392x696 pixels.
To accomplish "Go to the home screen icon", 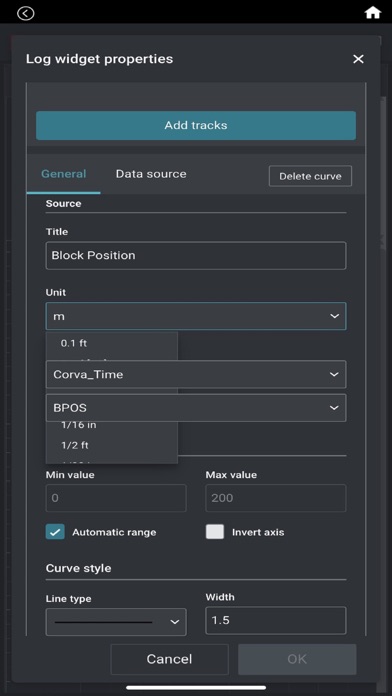I will [372, 13].
